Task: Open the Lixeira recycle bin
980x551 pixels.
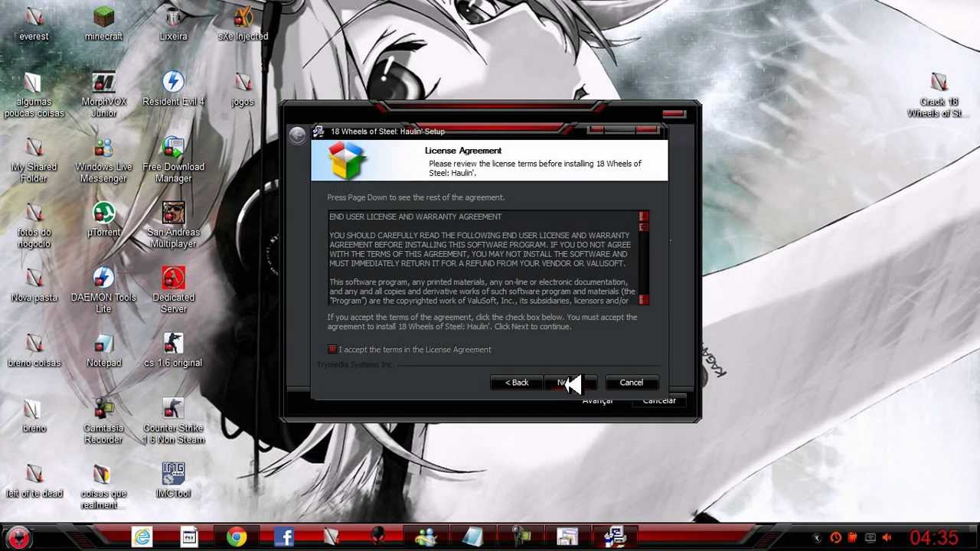Action: tap(173, 23)
